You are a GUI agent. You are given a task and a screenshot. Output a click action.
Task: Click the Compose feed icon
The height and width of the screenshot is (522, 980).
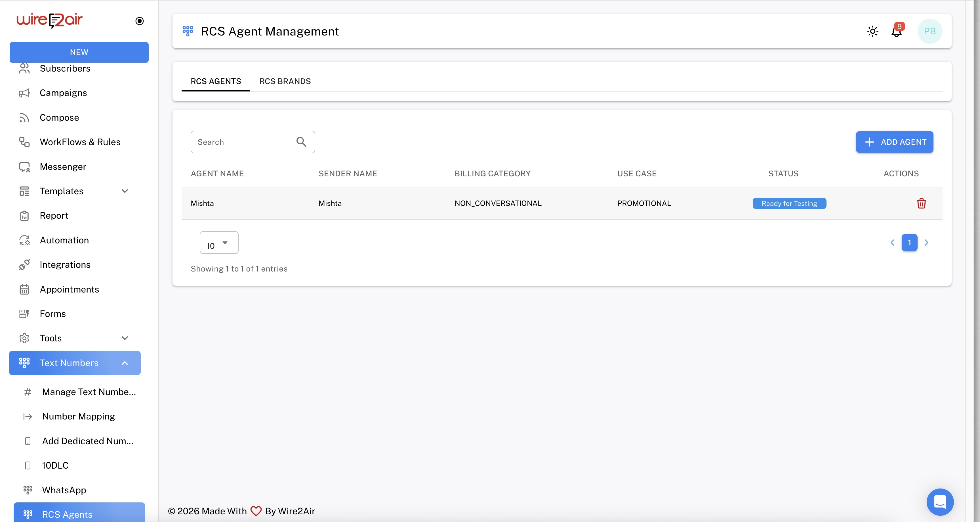point(24,117)
